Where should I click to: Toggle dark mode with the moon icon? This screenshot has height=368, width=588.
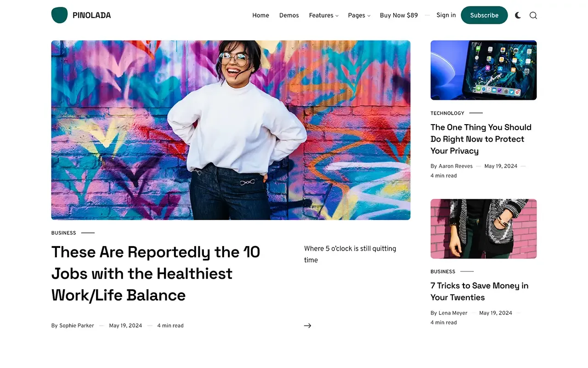pyautogui.click(x=518, y=15)
